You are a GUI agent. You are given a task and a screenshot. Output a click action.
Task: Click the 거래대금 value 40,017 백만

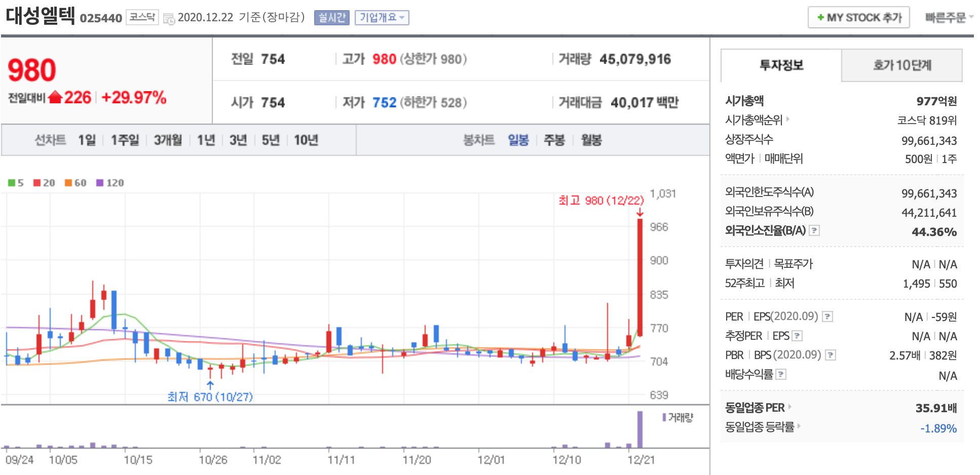(645, 103)
